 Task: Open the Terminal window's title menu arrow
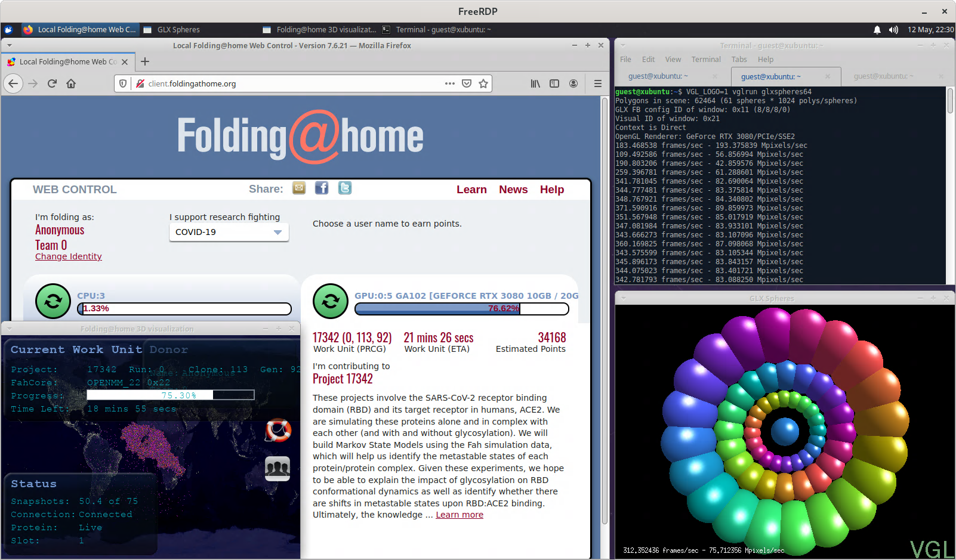623,45
